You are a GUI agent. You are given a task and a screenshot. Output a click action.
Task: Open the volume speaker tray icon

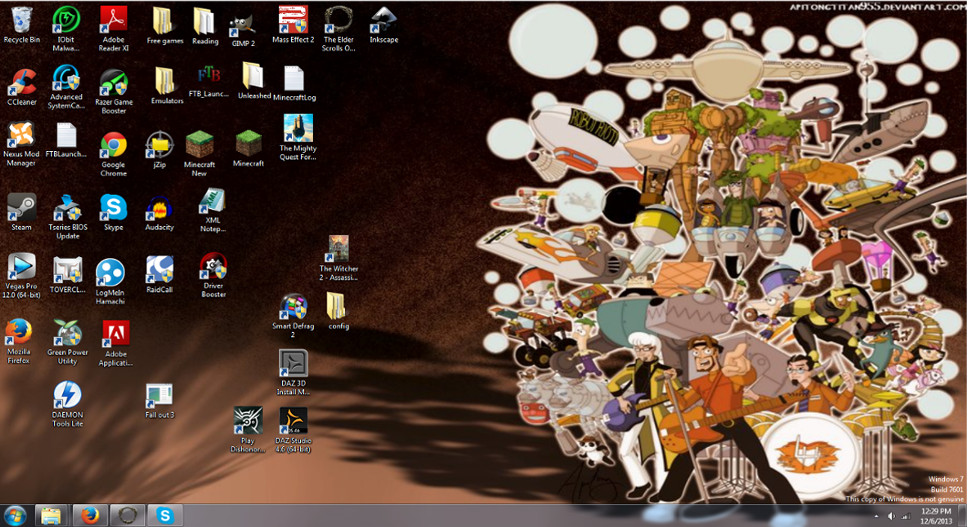coord(891,516)
